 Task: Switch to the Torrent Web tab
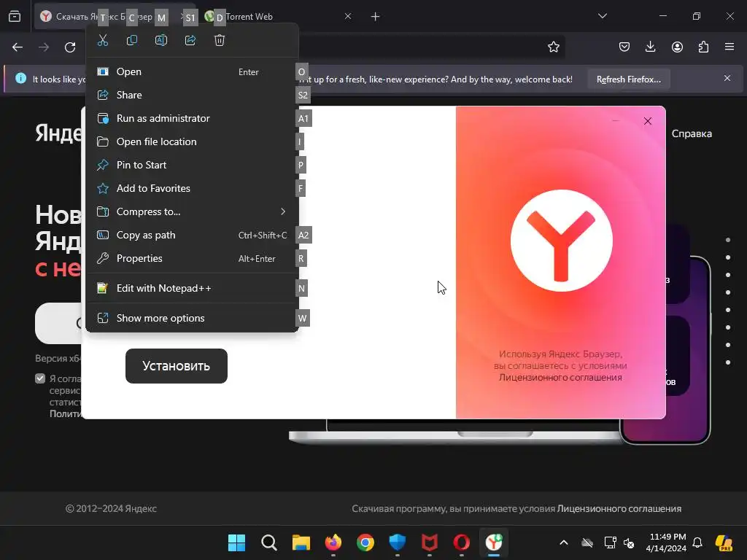(x=271, y=17)
